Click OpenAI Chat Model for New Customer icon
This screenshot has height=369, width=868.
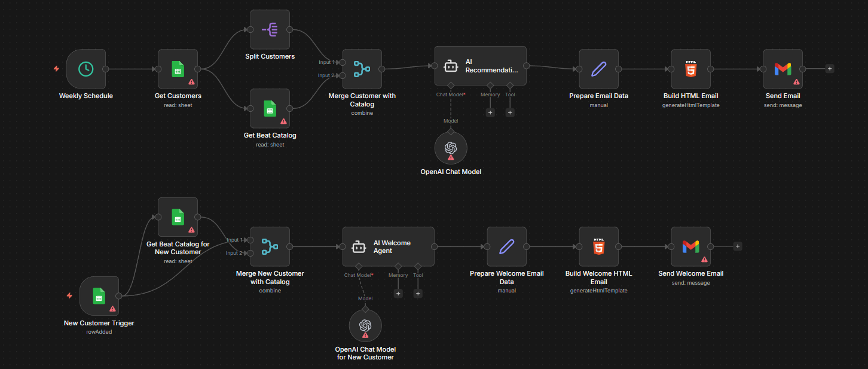[365, 325]
